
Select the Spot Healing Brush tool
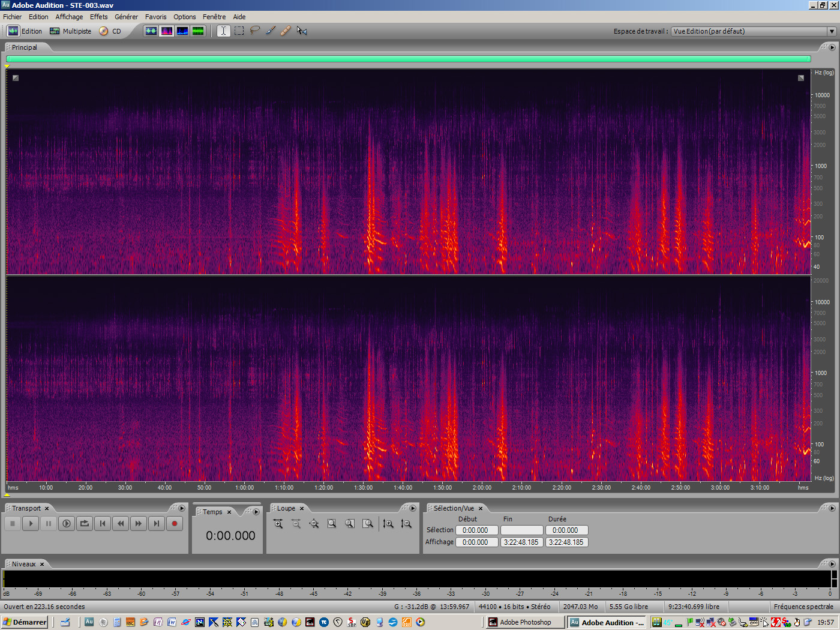click(286, 31)
